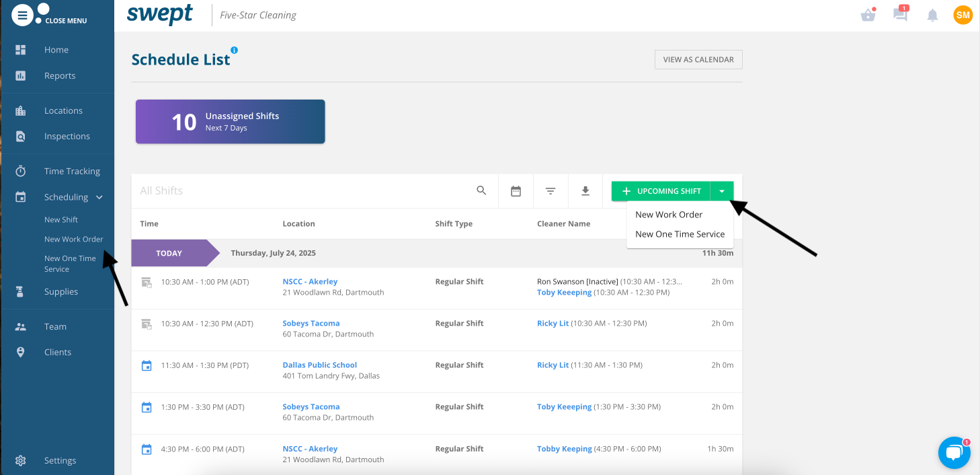This screenshot has width=980, height=475.
Task: Click the SM profile avatar
Action: click(963, 14)
